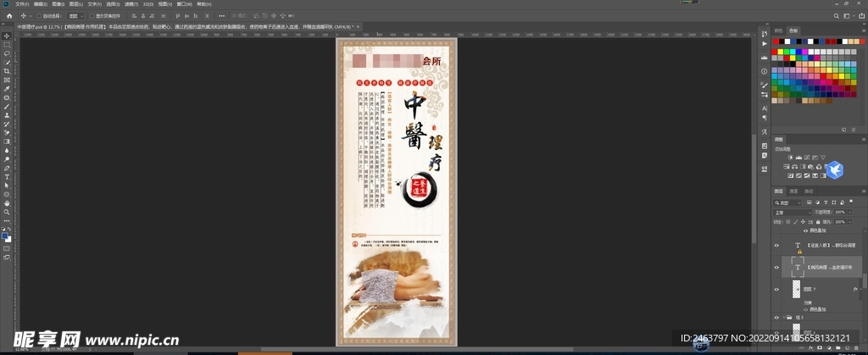Delete layer with the Layers panel trash icon
The image size is (868, 355).
[856, 348]
